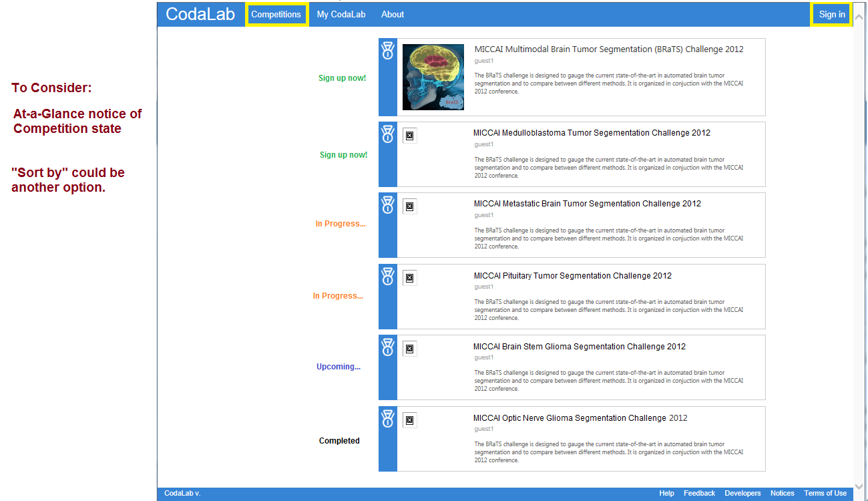868x501 pixels.
Task: Click broken image icon on Pituitary Tumor card
Action: coord(410,278)
